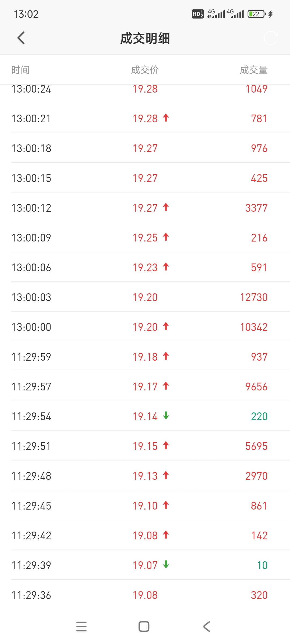Tap the volume 3377 entry
This screenshot has height=644, width=290.
tap(256, 208)
